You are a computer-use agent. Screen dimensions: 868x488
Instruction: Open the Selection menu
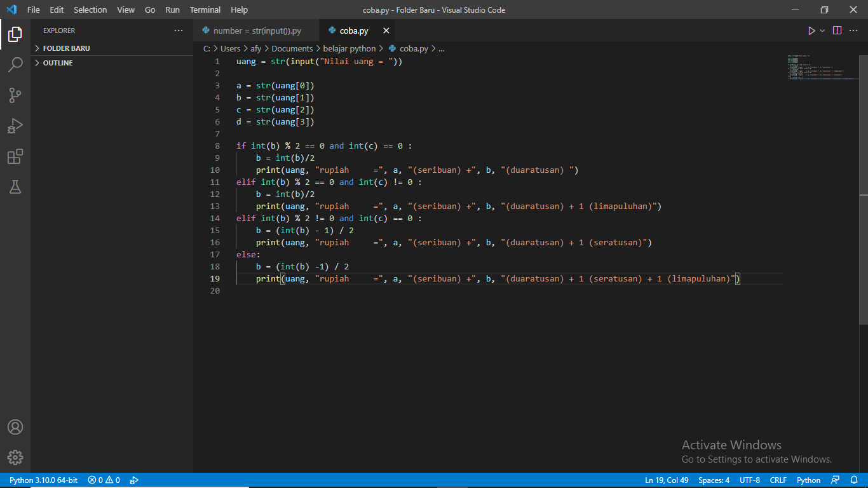(90, 10)
